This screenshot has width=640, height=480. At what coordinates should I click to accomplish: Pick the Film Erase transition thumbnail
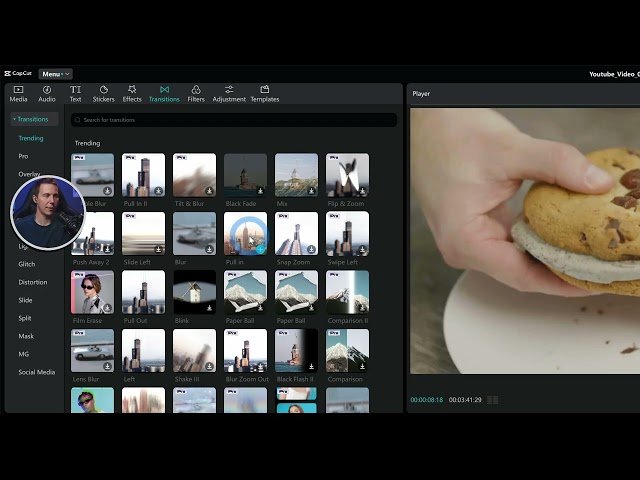pos(92,292)
